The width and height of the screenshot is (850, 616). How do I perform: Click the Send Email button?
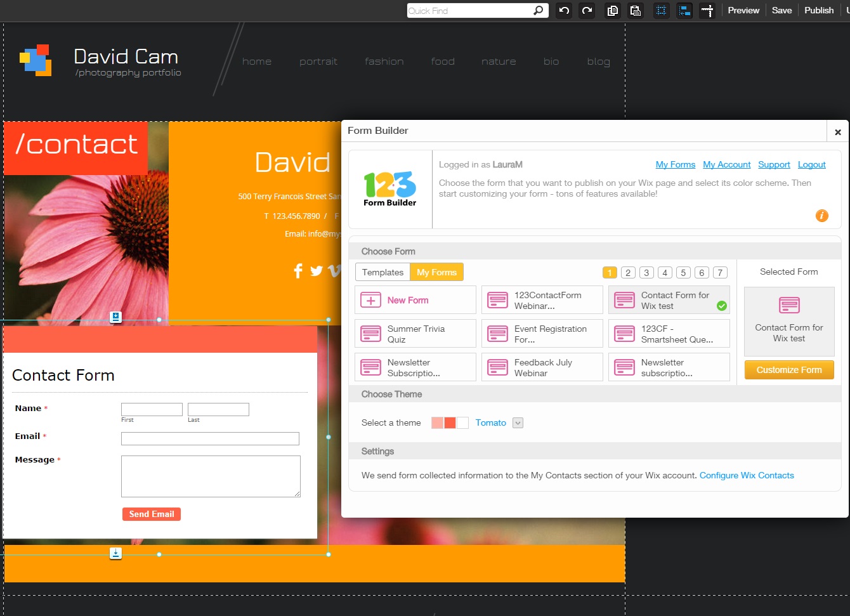pos(152,514)
